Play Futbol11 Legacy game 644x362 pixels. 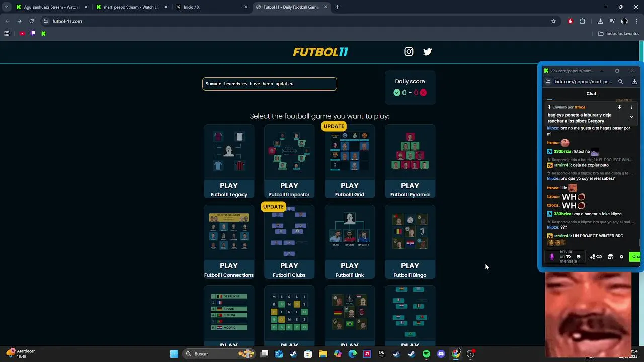point(229,161)
